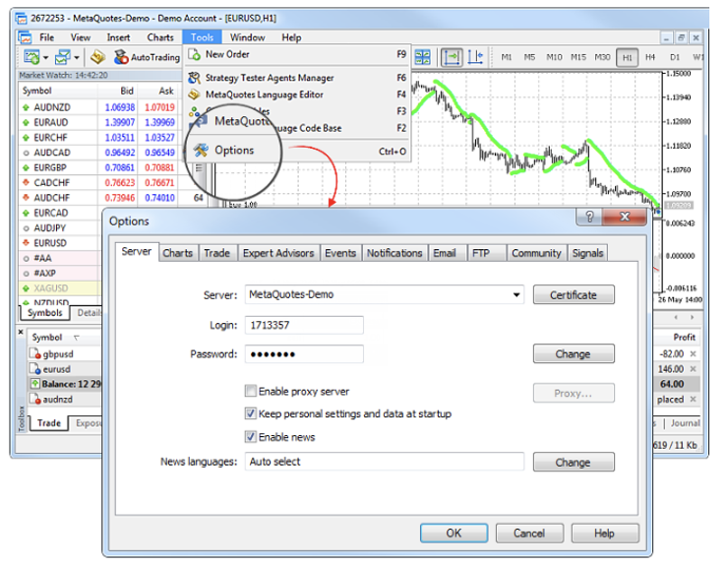
Task: Click OK in the Options dialog
Action: click(454, 534)
